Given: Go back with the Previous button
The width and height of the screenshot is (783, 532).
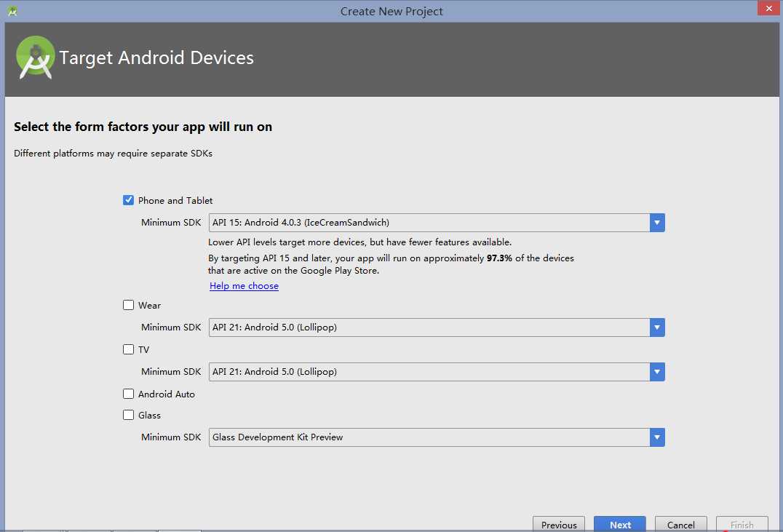Looking at the screenshot, I should (559, 525).
